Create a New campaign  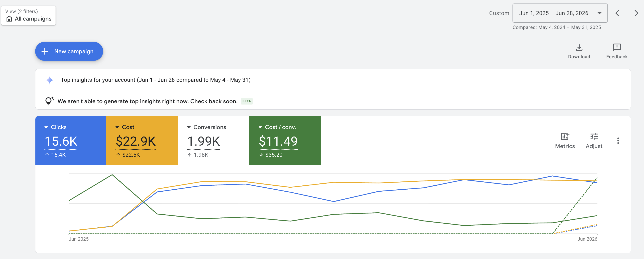click(69, 51)
